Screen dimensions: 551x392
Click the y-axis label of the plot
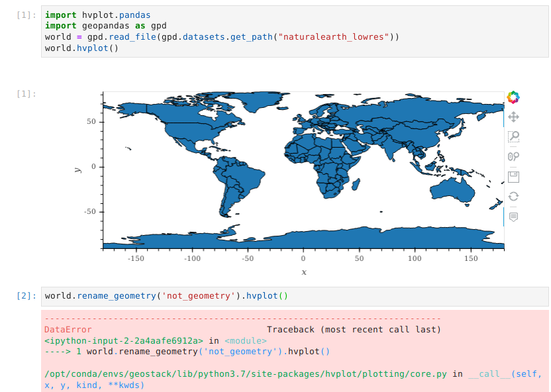pos(78,168)
